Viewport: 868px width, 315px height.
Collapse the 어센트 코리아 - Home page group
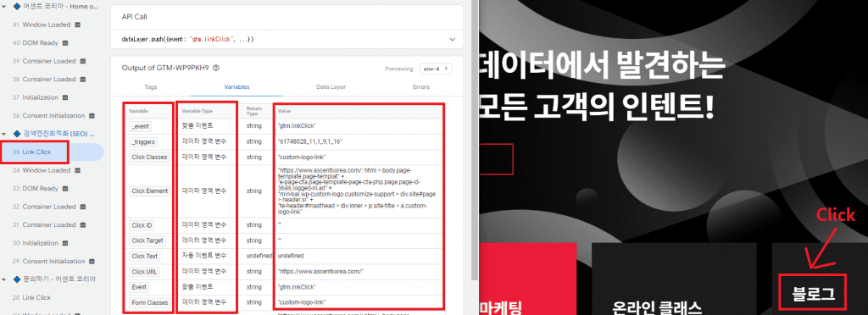tap(4, 6)
